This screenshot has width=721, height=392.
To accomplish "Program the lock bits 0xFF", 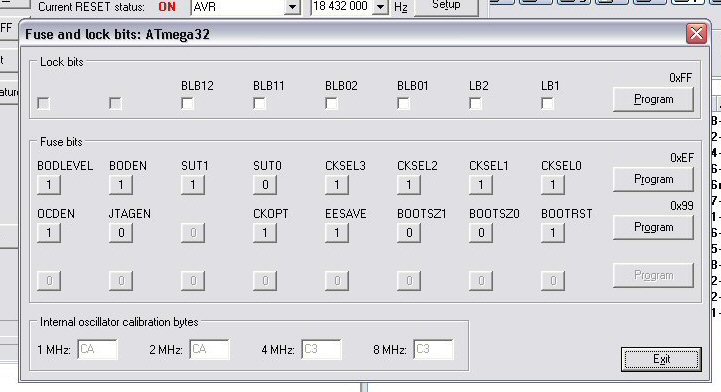I will click(653, 99).
